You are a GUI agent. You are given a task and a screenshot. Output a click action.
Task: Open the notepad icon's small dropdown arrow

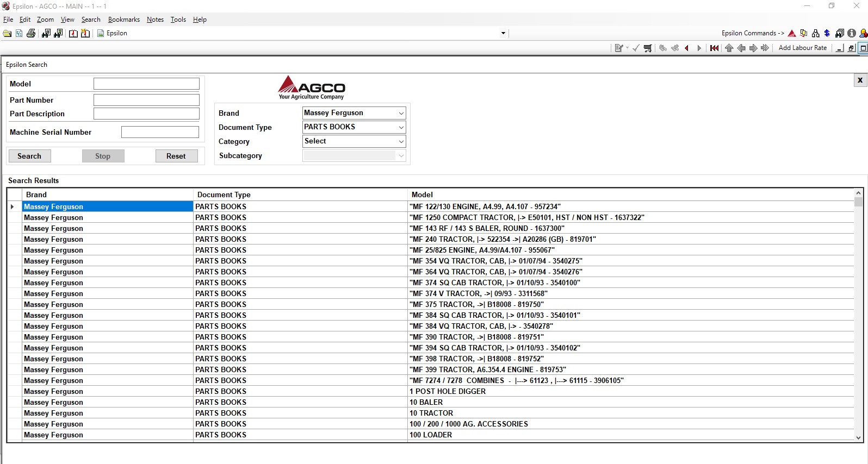628,48
